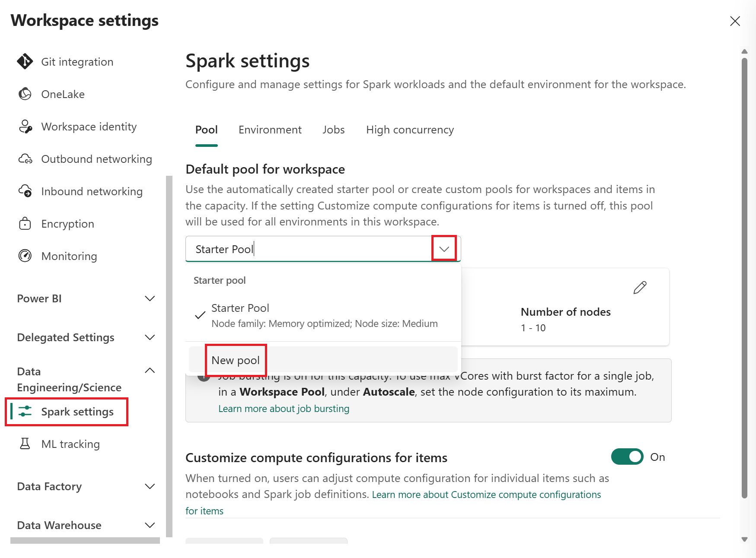This screenshot has height=558, width=756.
Task: Switch to the Jobs tab
Action: pos(334,130)
